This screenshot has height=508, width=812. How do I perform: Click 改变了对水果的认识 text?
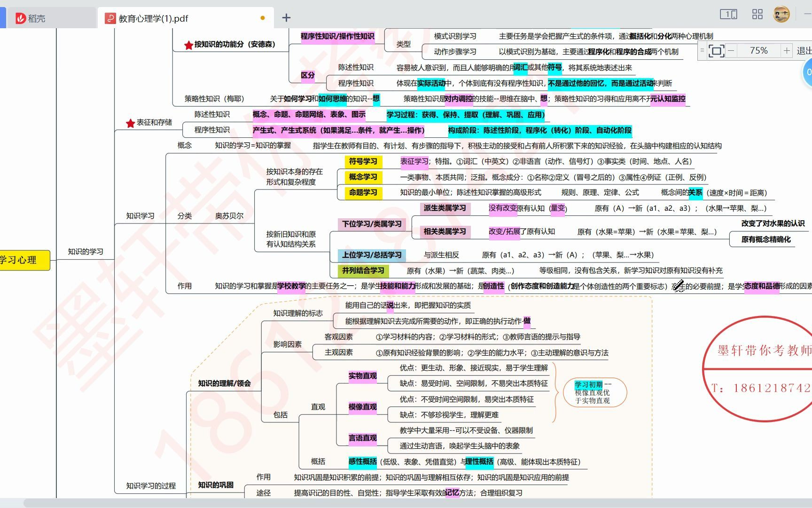(x=773, y=223)
